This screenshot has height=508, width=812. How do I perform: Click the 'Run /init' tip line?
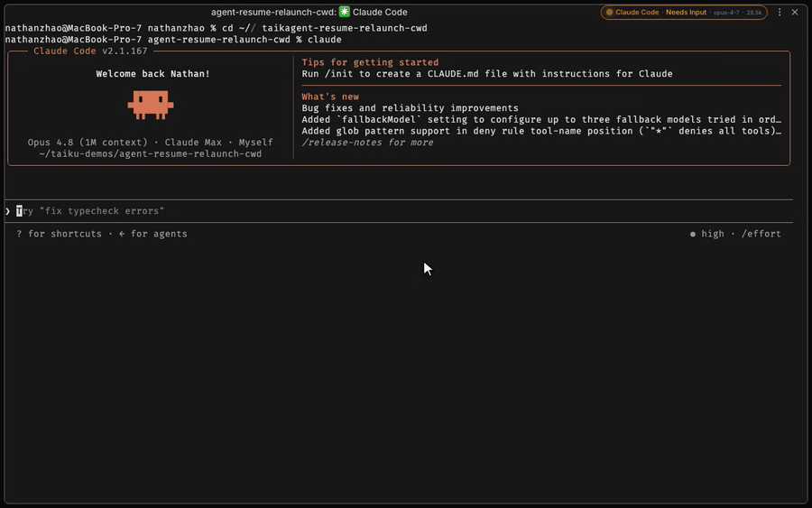[x=487, y=73]
